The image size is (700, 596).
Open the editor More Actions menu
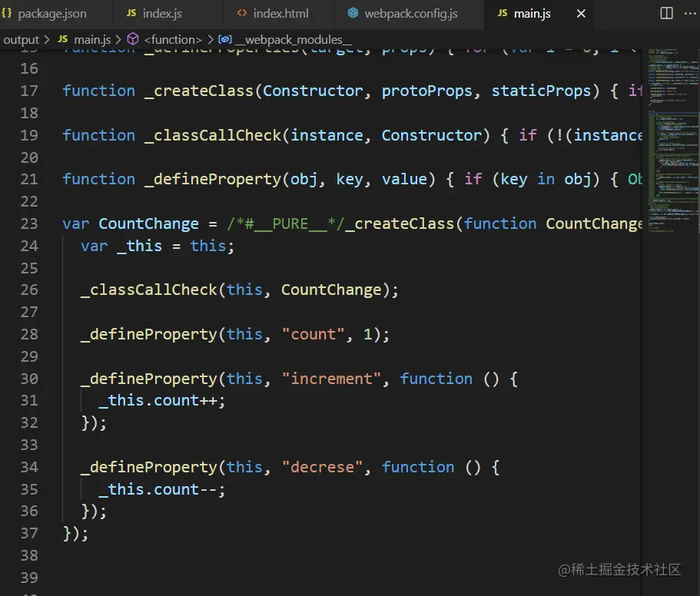coord(690,13)
